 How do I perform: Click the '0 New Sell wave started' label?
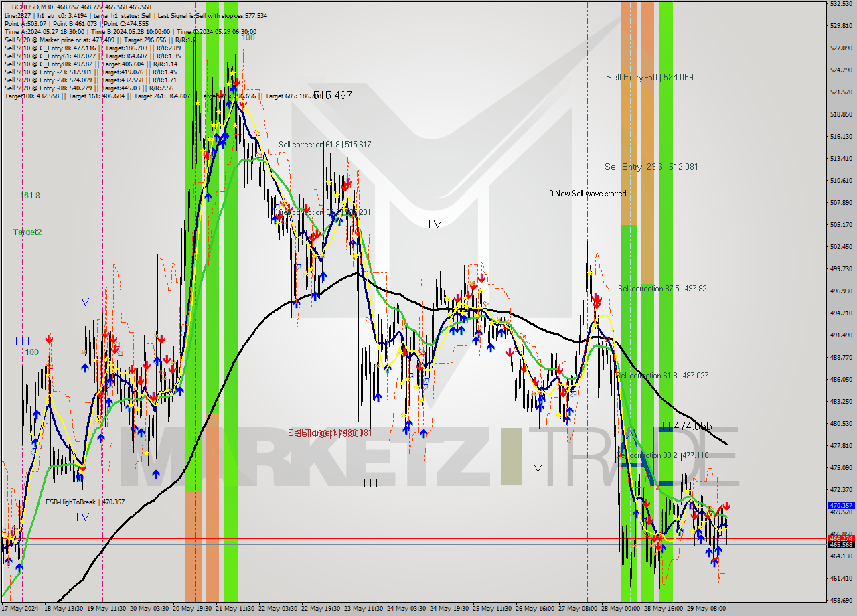click(x=588, y=194)
